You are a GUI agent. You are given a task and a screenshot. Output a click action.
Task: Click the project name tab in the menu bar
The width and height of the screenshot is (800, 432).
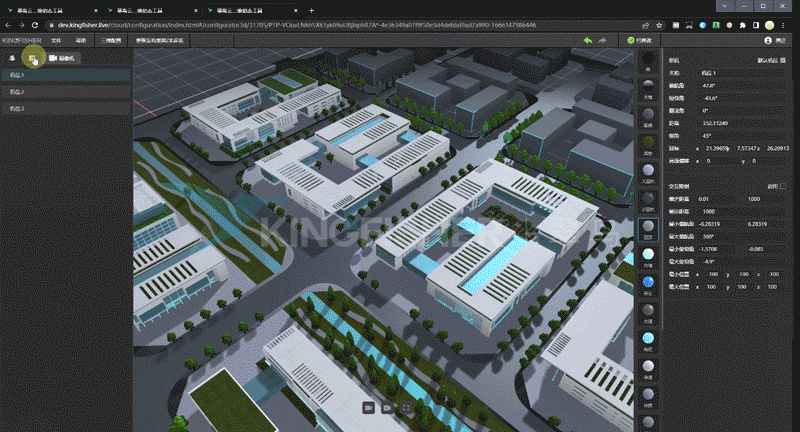(x=159, y=40)
